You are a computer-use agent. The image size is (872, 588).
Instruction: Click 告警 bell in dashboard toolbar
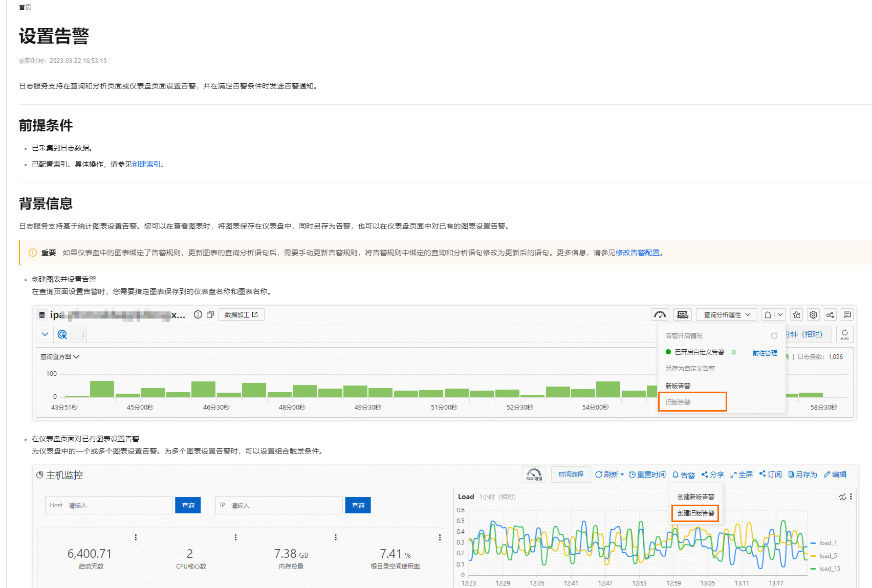coord(684,475)
